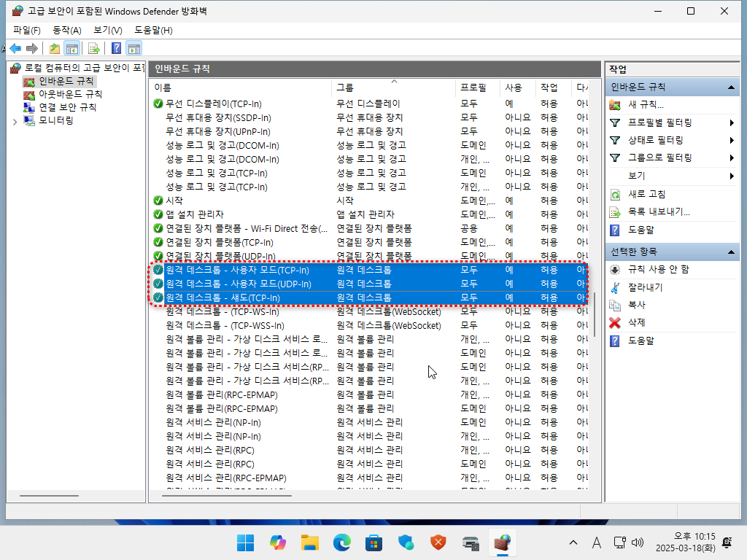Select rule 무선 휴대용 장치(UPnP-In)
The height and width of the screenshot is (560, 747).
coord(369,131)
